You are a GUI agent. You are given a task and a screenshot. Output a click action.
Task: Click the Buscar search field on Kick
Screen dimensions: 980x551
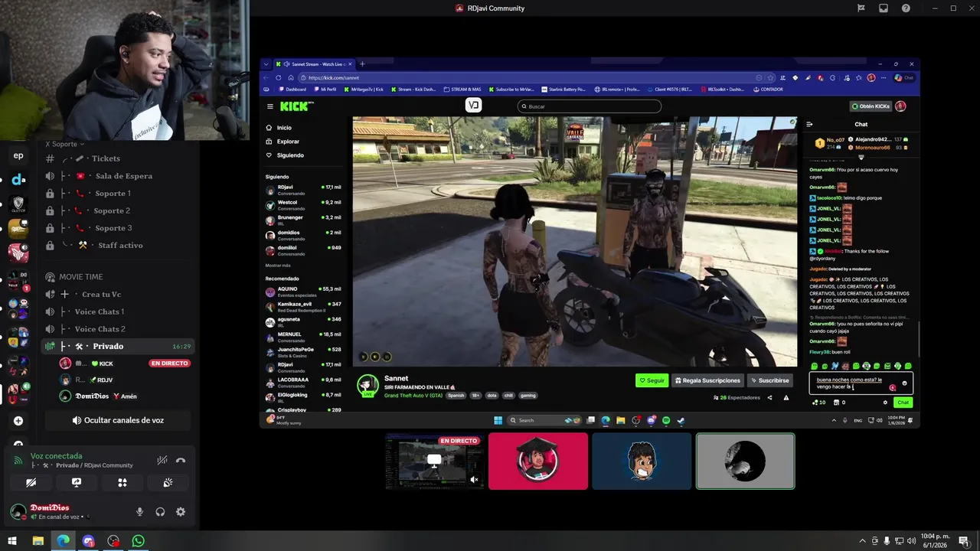click(589, 106)
